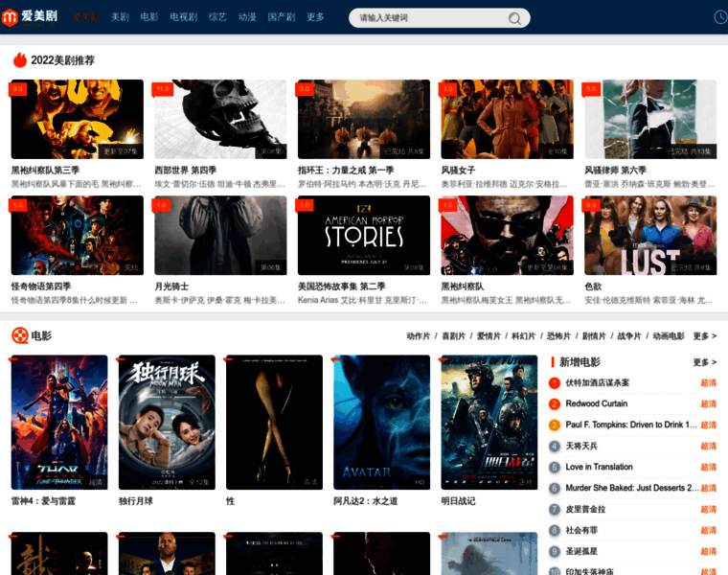The width and height of the screenshot is (728, 575).
Task: Filter movies by 战争片
Action: tap(629, 335)
